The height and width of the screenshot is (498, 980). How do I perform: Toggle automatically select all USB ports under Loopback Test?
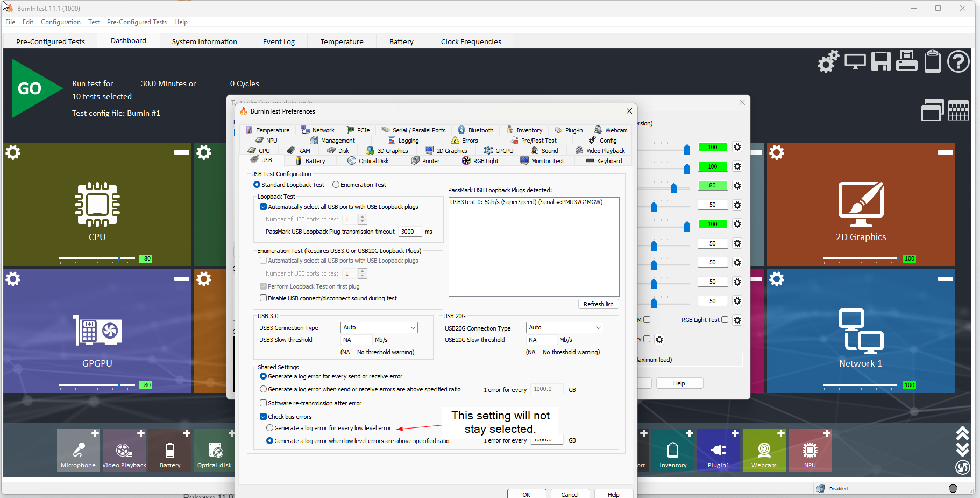click(263, 207)
